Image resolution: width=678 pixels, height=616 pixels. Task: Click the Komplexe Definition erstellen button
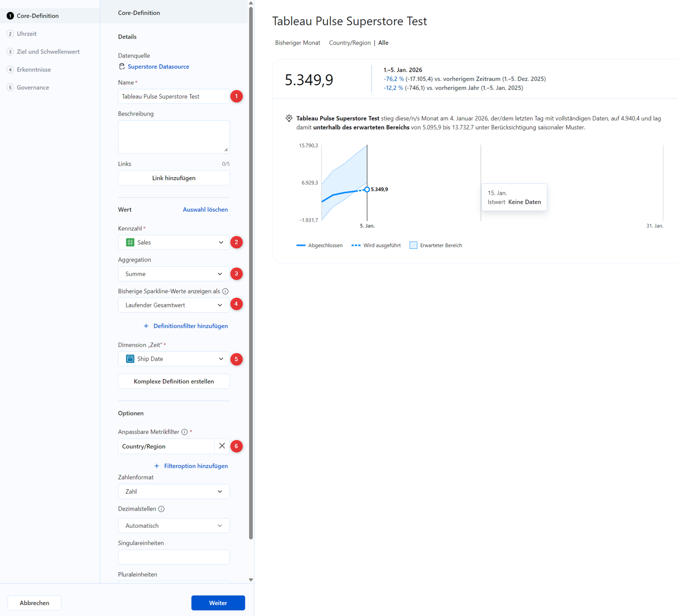(x=173, y=381)
